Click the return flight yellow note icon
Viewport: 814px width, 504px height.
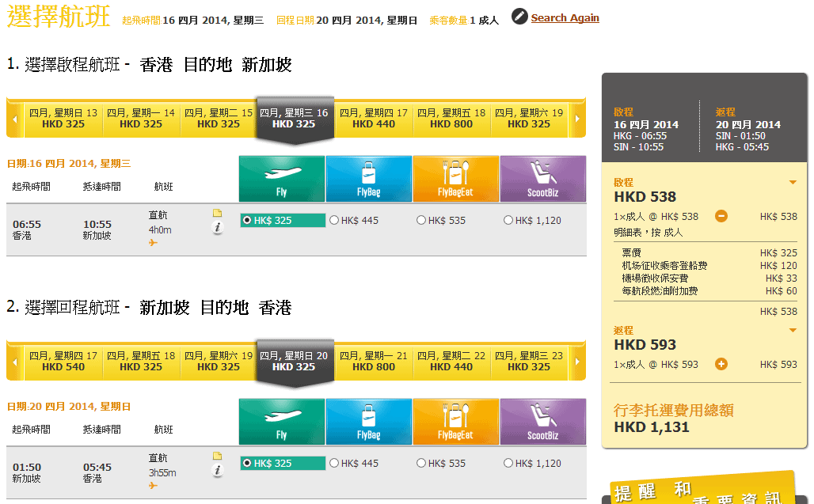tap(218, 457)
